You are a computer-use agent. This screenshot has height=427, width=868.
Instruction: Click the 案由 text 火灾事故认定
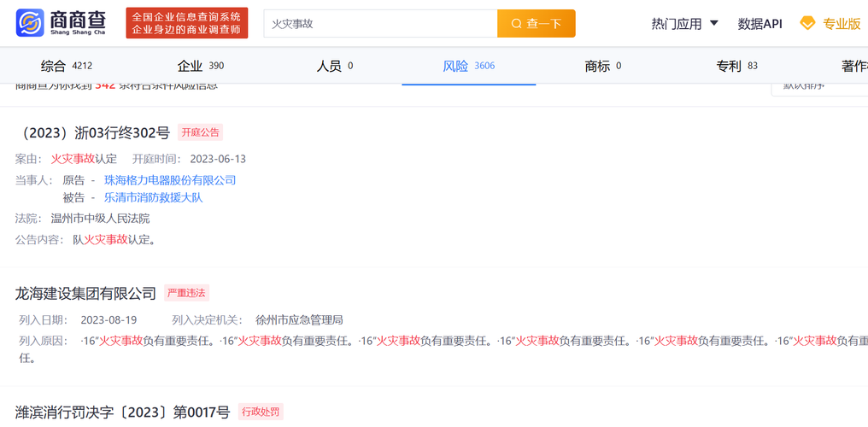(84, 160)
